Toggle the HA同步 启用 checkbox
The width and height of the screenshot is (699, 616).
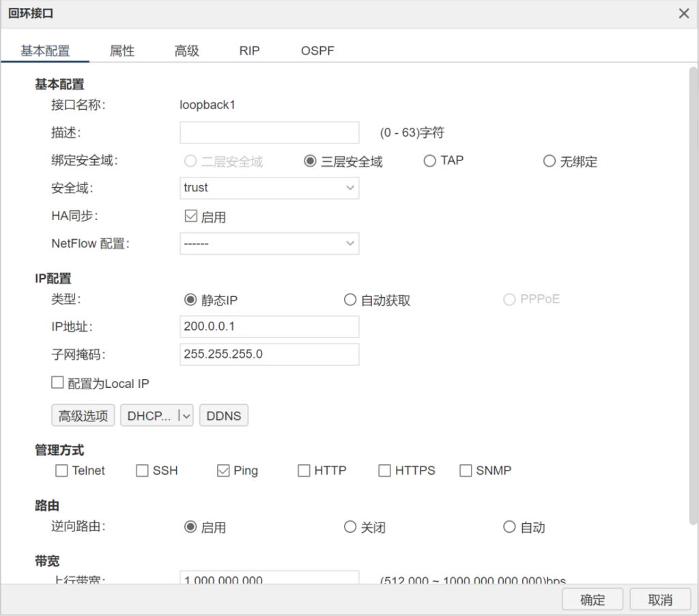pos(191,216)
